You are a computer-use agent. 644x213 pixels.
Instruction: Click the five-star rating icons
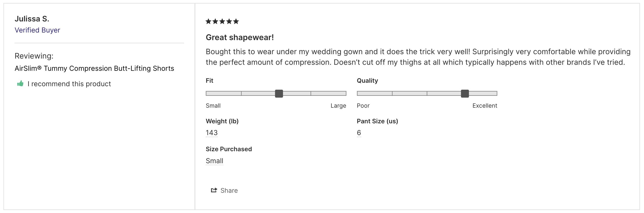[x=222, y=21]
